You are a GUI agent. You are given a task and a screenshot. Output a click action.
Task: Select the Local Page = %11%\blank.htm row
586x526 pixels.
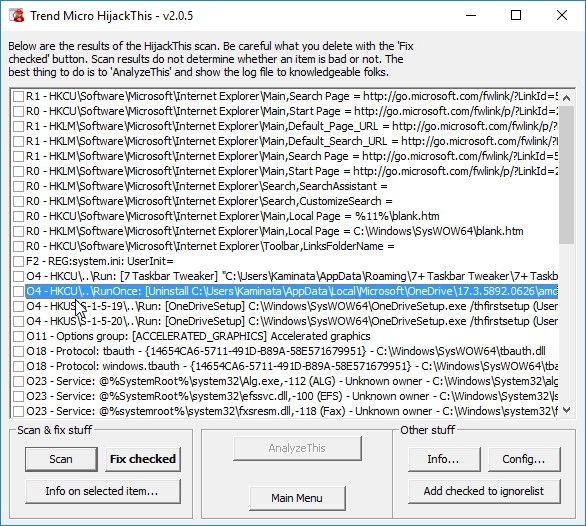pyautogui.click(x=232, y=216)
